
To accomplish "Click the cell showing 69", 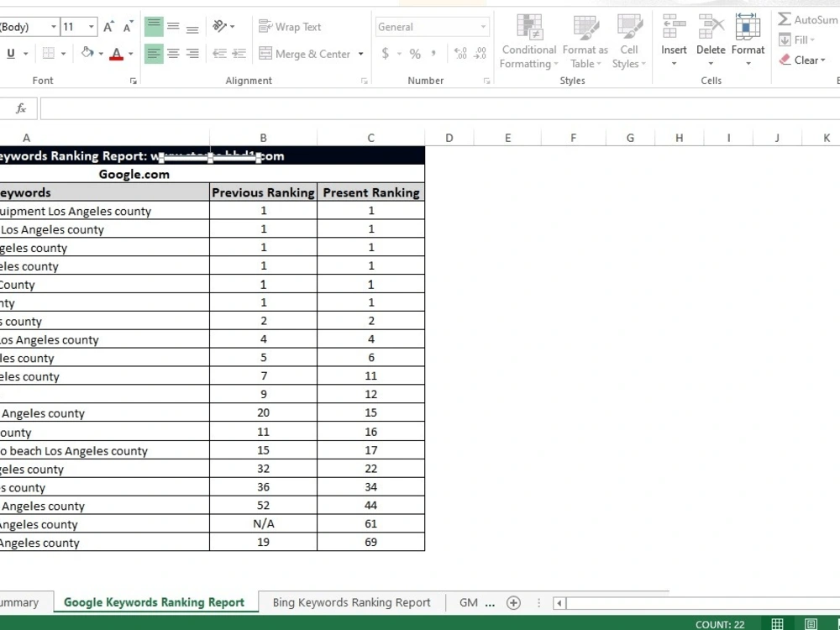I will click(370, 542).
